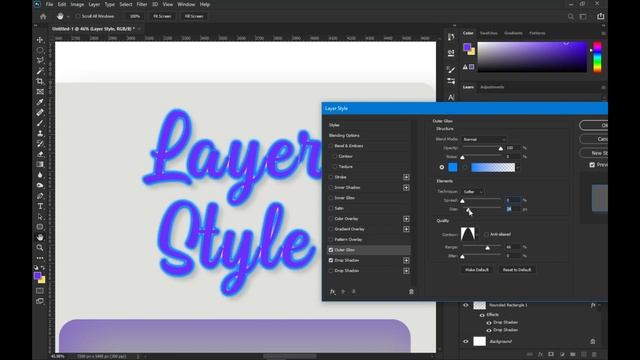Open the Window menu

(x=186, y=4)
